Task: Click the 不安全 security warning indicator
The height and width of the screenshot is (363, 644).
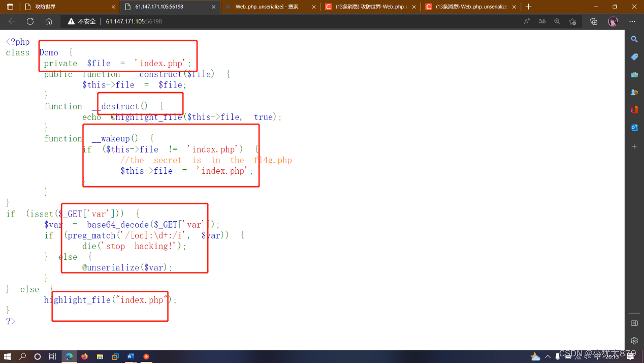Action: pos(82,21)
